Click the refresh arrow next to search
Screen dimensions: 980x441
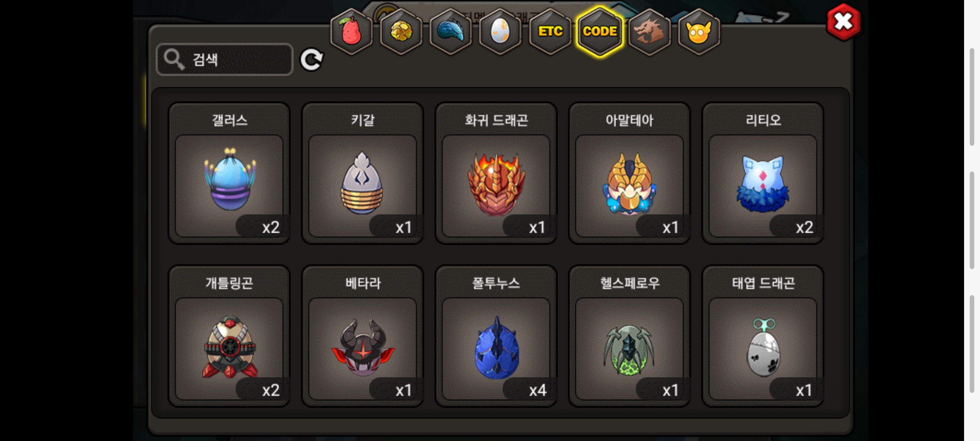coord(312,60)
